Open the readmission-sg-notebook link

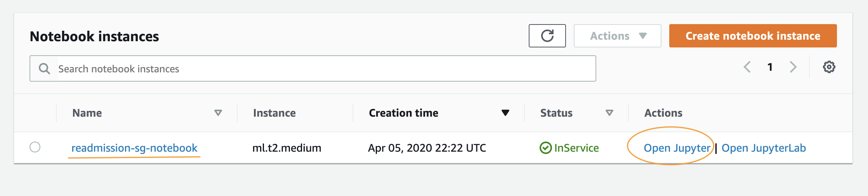click(134, 148)
